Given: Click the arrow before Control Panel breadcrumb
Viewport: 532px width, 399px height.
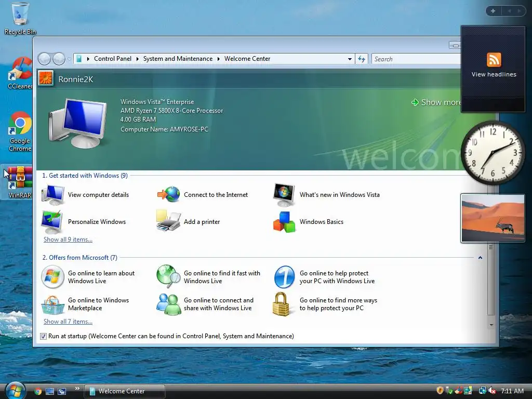Looking at the screenshot, I should [x=88, y=59].
